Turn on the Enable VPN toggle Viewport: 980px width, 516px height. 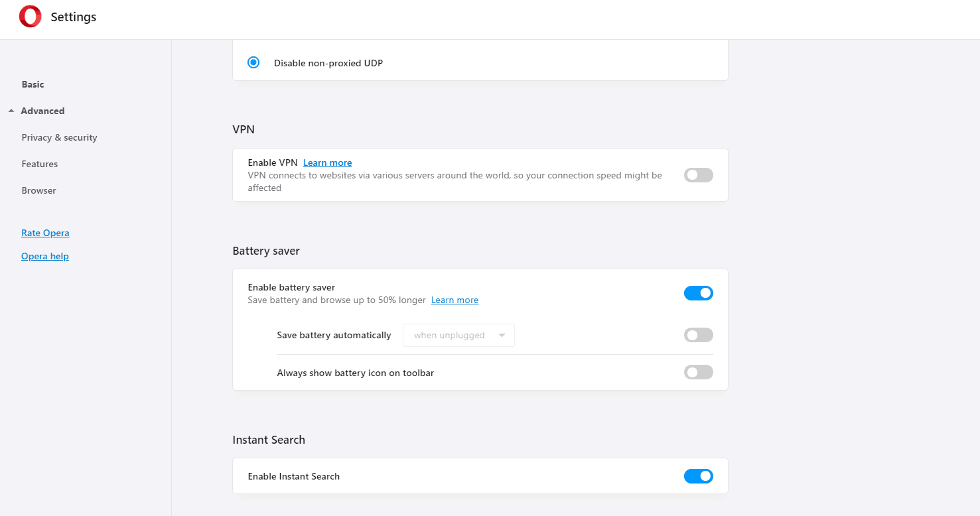(699, 175)
